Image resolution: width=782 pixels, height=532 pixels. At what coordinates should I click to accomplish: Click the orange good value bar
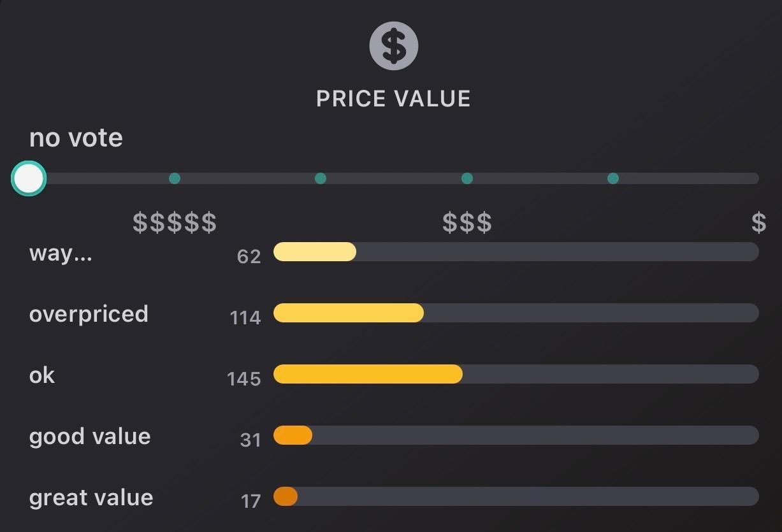pos(293,435)
